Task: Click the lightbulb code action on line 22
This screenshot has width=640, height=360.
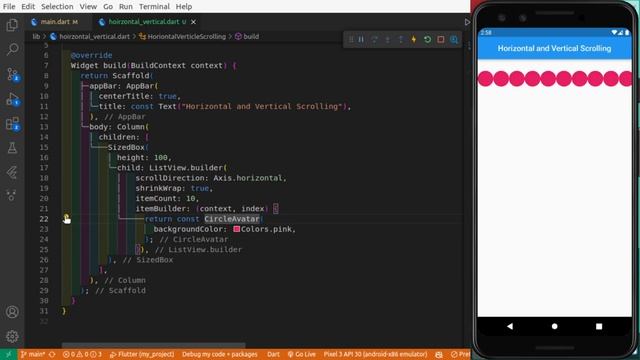Action: tap(66, 218)
